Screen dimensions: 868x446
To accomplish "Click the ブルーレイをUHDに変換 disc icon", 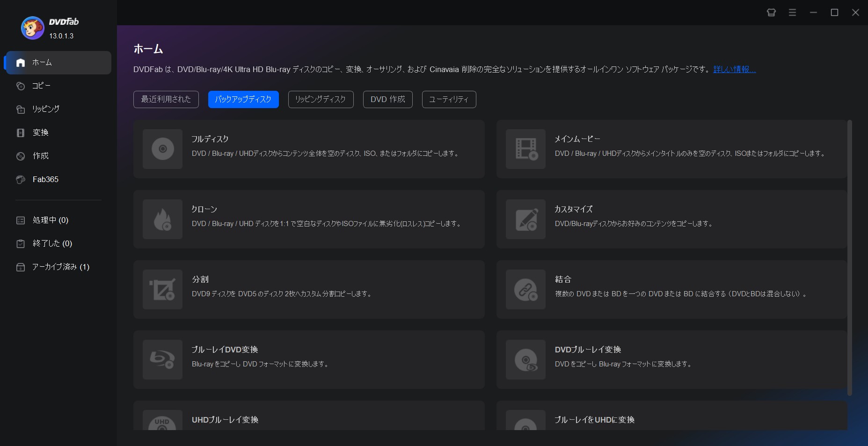I will coord(525,420).
